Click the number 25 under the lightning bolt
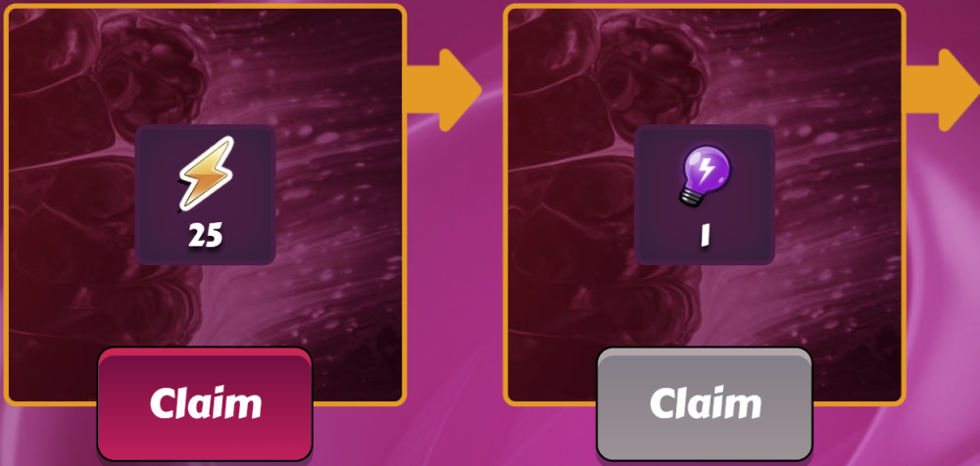The height and width of the screenshot is (466, 980). point(206,236)
